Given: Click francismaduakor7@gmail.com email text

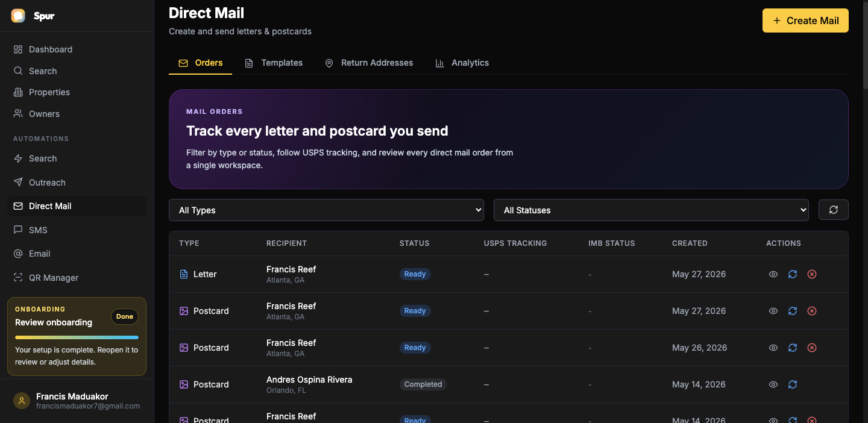Looking at the screenshot, I should click(88, 406).
